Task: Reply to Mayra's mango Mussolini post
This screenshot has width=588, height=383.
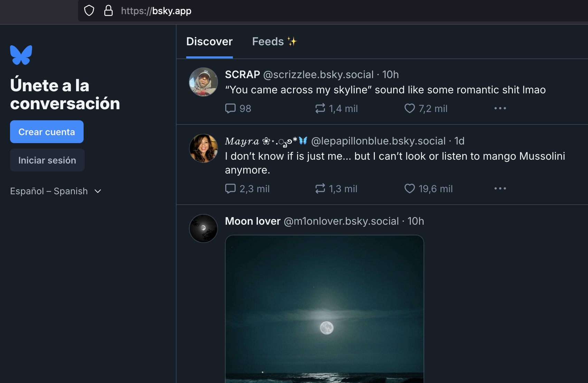Action: pos(230,189)
